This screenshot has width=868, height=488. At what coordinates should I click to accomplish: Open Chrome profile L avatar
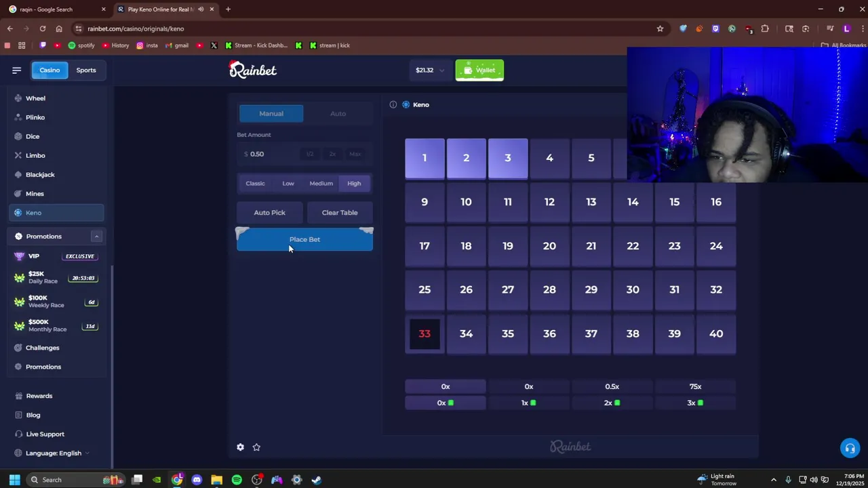pyautogui.click(x=846, y=28)
